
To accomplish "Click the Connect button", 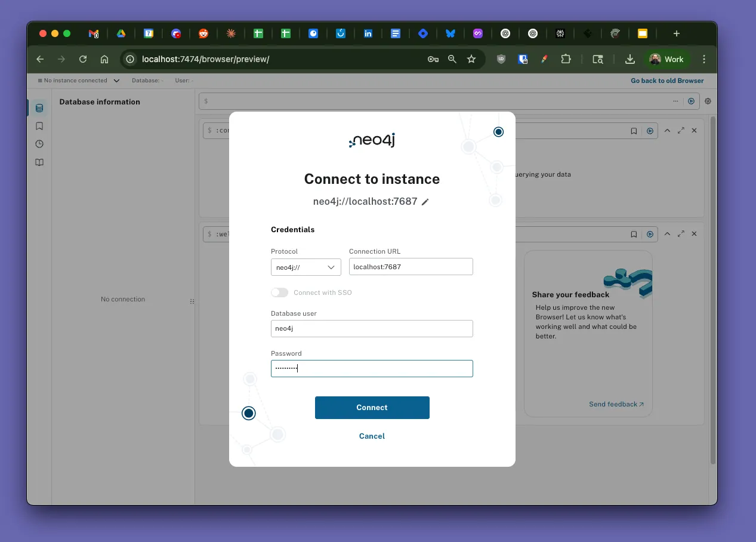I will tap(372, 408).
